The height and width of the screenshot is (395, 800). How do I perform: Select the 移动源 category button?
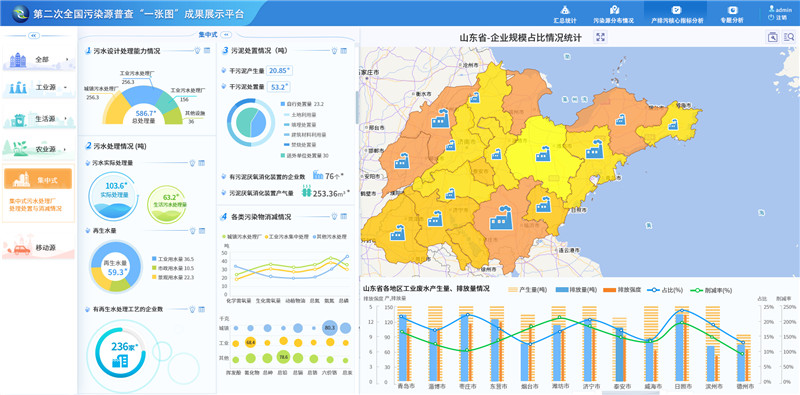[38, 249]
